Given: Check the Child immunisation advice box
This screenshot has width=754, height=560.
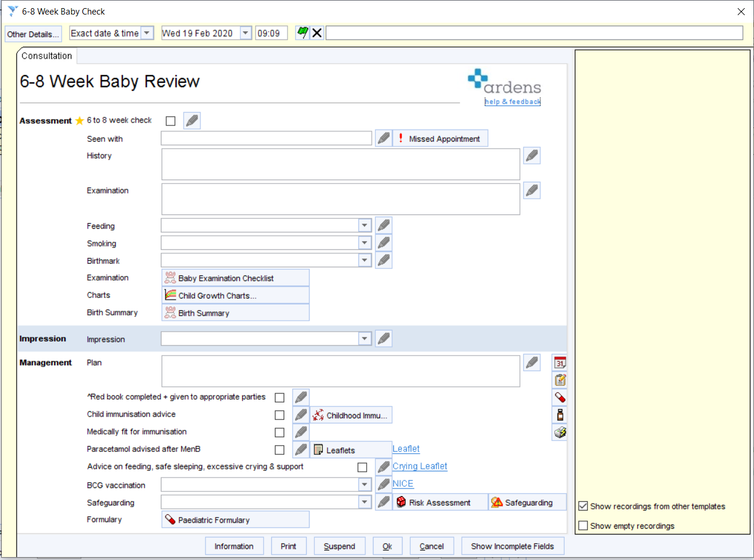Looking at the screenshot, I should coord(279,414).
